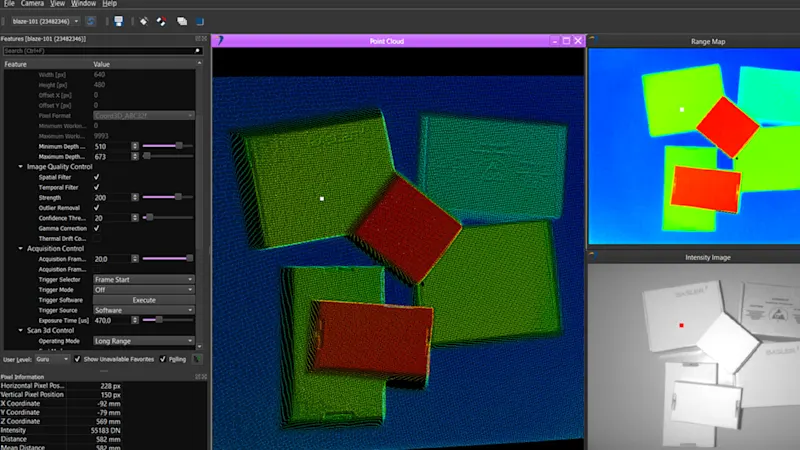Click the white stacked-windows toolbar icon
This screenshot has height=450, width=800.
182,20
